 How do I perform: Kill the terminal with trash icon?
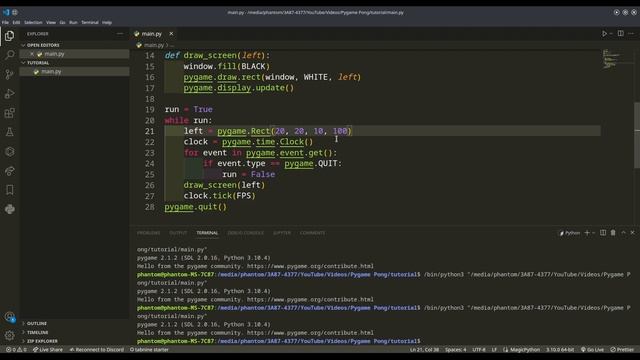pyautogui.click(x=613, y=233)
